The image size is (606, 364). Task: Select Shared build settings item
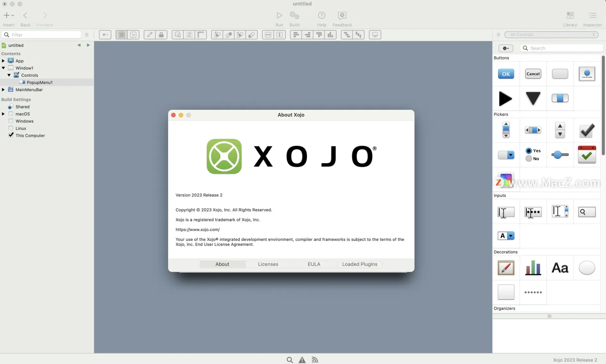coord(22,106)
